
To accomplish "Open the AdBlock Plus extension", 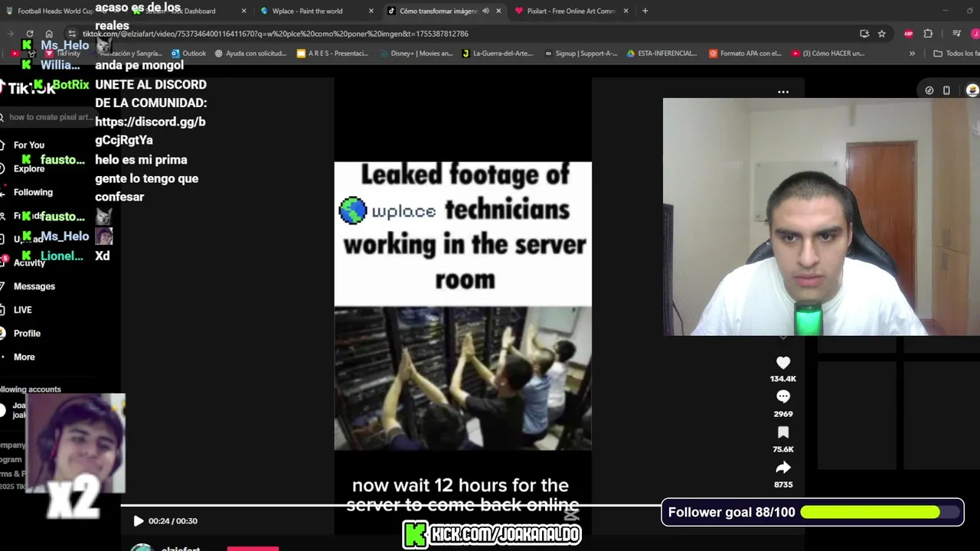I will coord(909,34).
